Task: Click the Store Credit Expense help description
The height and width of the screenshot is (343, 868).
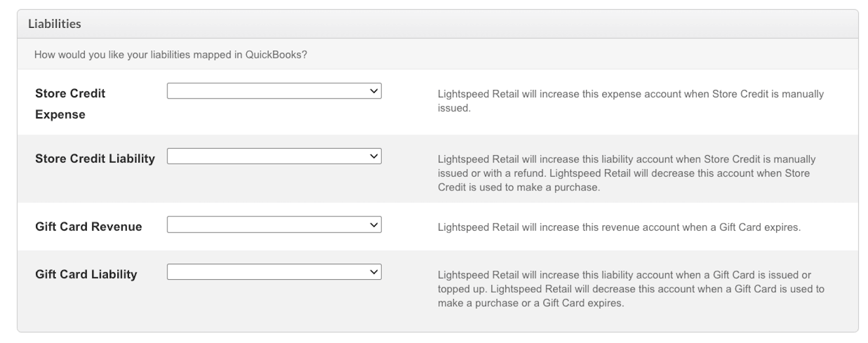Action: (x=631, y=101)
